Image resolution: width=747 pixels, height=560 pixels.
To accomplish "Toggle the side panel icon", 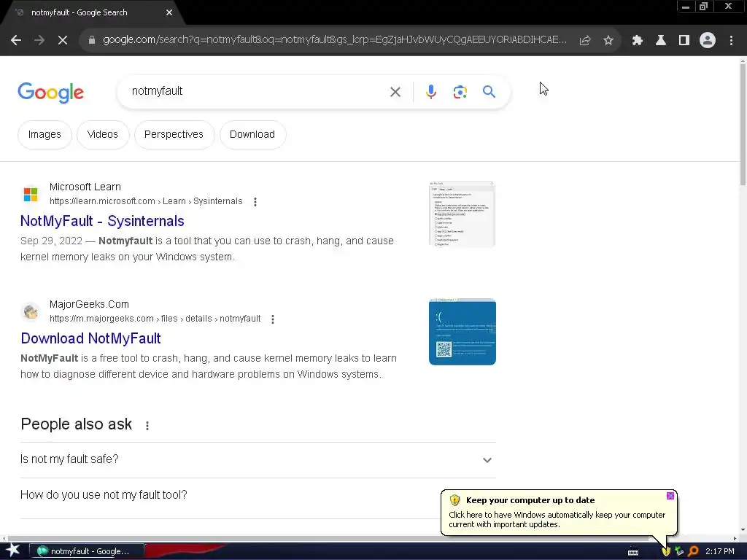I will pyautogui.click(x=684, y=41).
